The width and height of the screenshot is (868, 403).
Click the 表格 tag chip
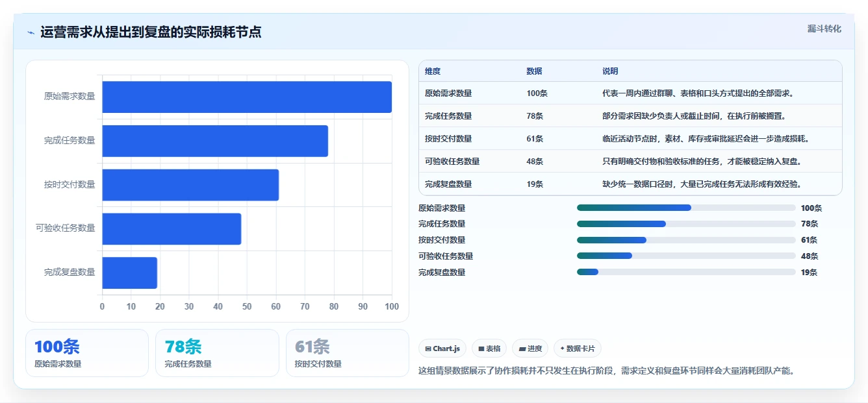[489, 348]
